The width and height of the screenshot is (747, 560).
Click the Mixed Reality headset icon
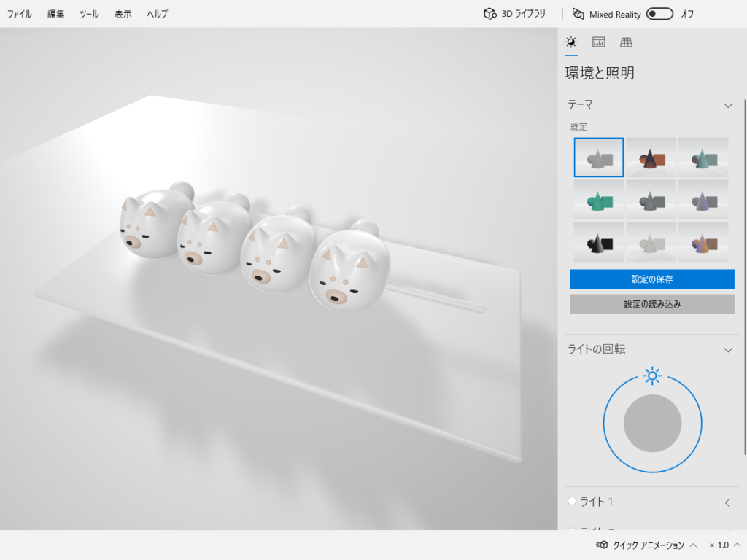click(578, 14)
